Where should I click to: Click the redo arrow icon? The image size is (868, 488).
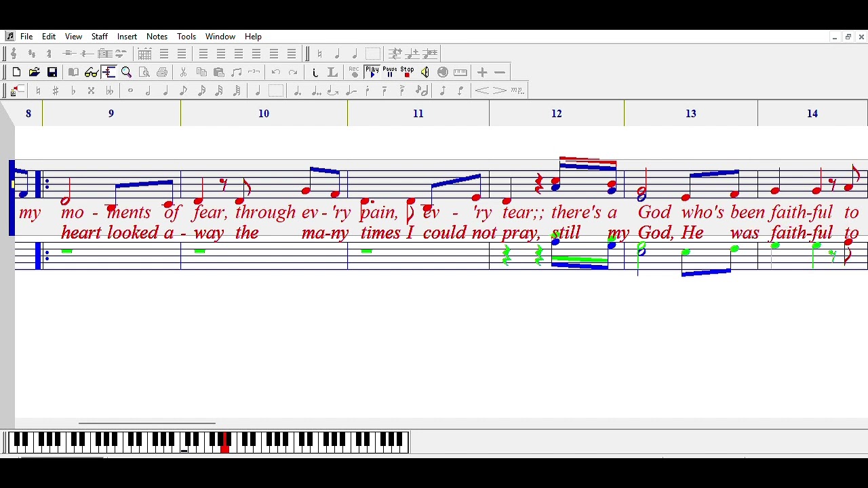[x=293, y=73]
